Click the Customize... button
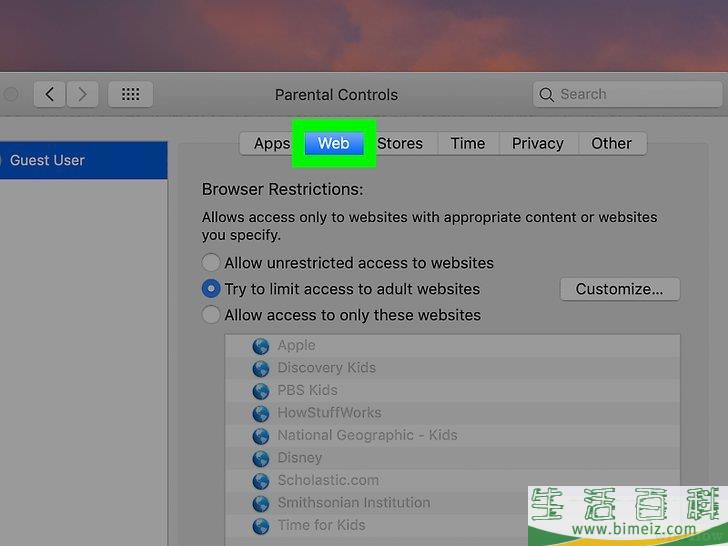Screen dimensions: 728x546 click(619, 289)
